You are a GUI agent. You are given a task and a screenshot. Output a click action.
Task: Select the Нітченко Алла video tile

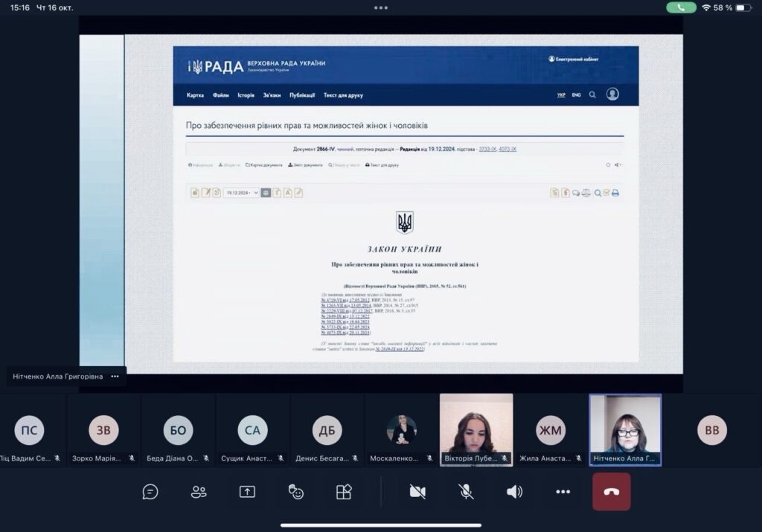click(625, 429)
